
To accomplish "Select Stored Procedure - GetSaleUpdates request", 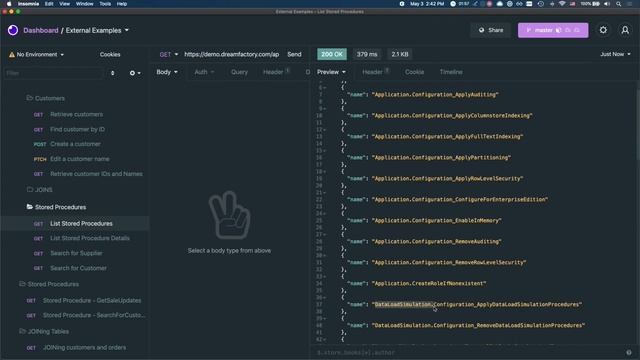I will 92,300.
